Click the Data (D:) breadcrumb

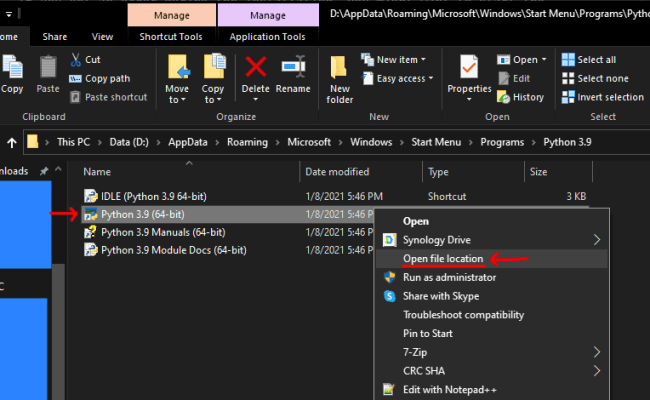click(x=129, y=142)
